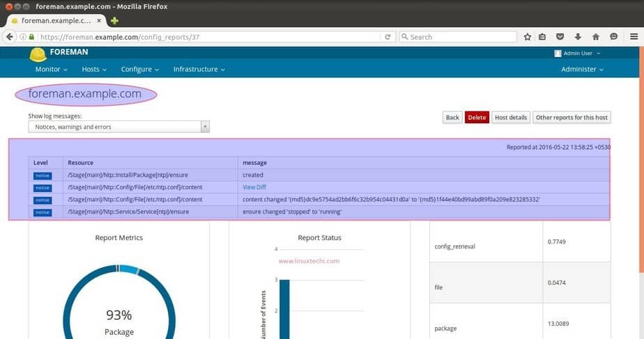Click the Firefox back arrow button

point(9,37)
